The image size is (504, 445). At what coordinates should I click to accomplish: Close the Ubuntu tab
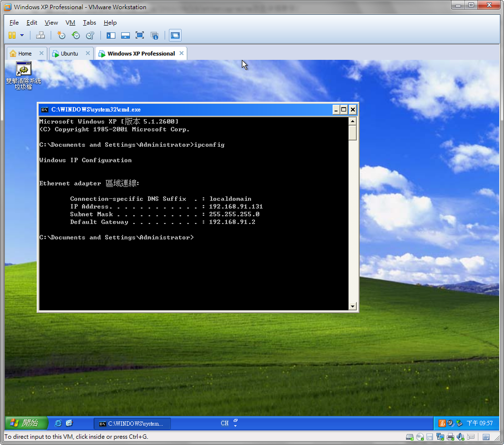pyautogui.click(x=88, y=53)
